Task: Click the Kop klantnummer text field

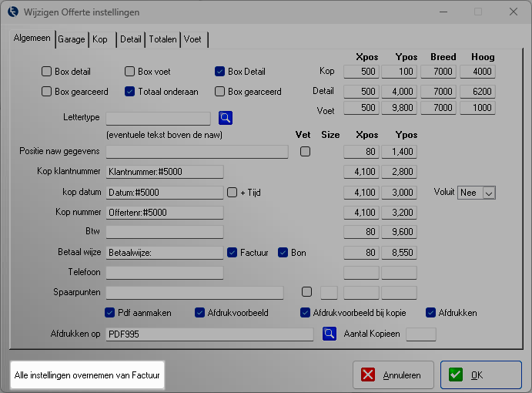Action: point(164,171)
